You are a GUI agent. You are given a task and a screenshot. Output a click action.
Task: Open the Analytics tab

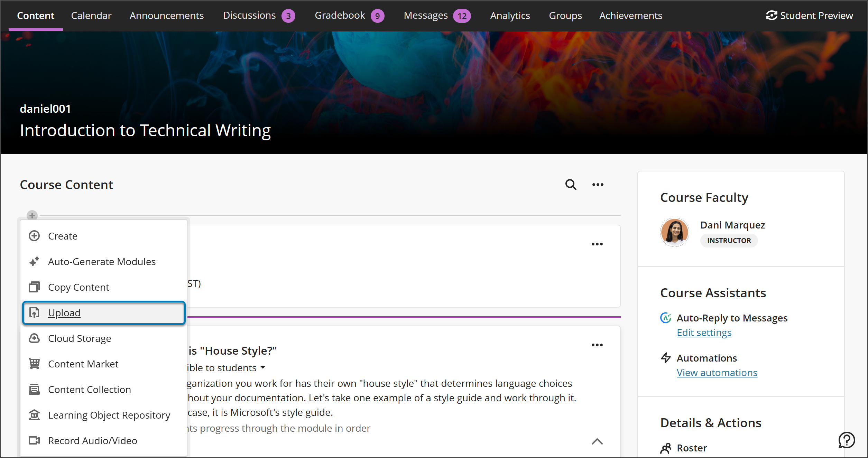point(510,15)
